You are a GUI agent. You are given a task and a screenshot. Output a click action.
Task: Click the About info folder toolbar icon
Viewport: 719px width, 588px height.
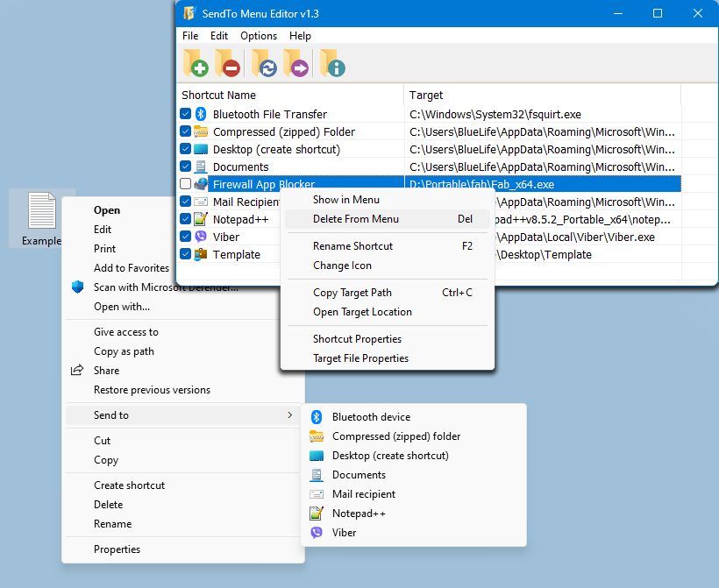pos(332,63)
